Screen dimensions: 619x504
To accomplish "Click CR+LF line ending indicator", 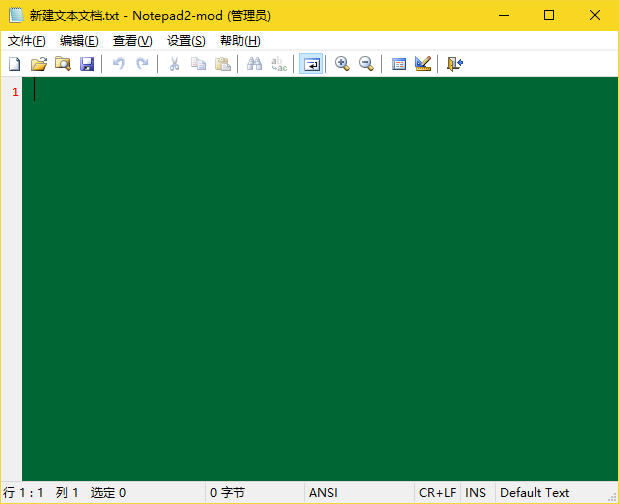I will point(437,493).
